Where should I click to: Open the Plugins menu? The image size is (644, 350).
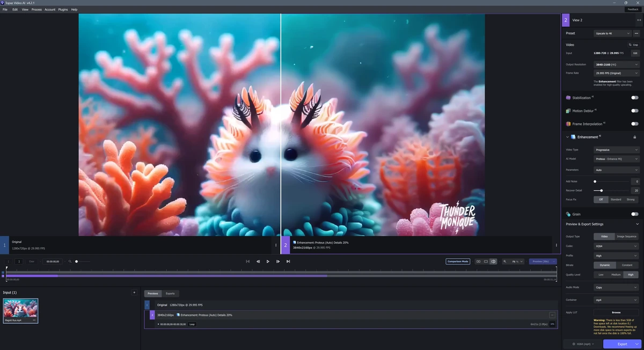pos(63,10)
